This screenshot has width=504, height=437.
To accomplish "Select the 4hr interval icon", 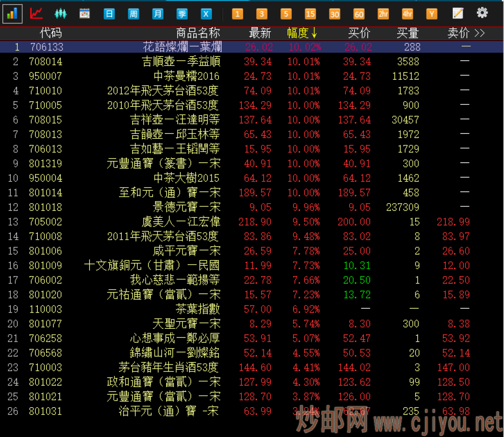I will click(407, 14).
